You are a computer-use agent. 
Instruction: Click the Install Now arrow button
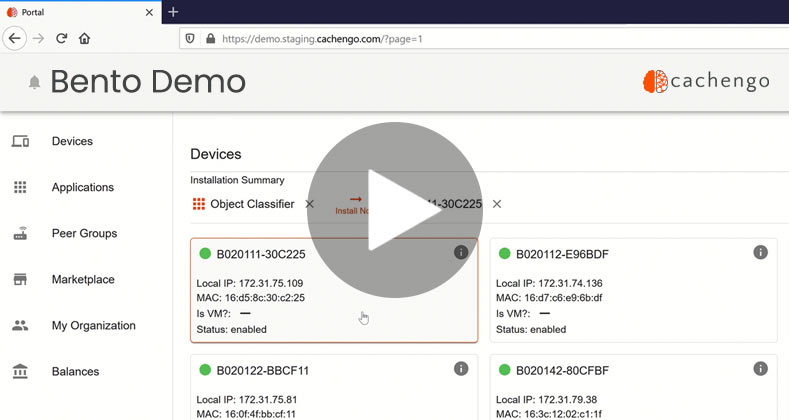353,205
